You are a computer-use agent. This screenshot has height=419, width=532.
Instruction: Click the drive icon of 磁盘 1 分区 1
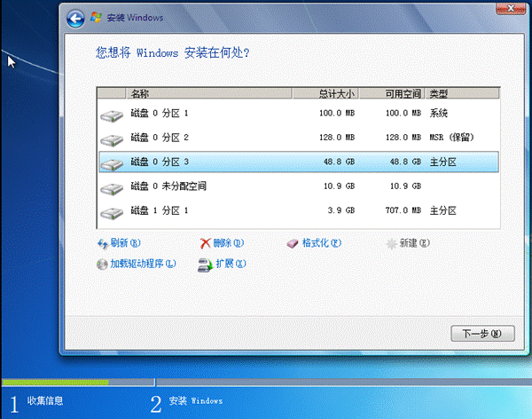click(x=112, y=213)
